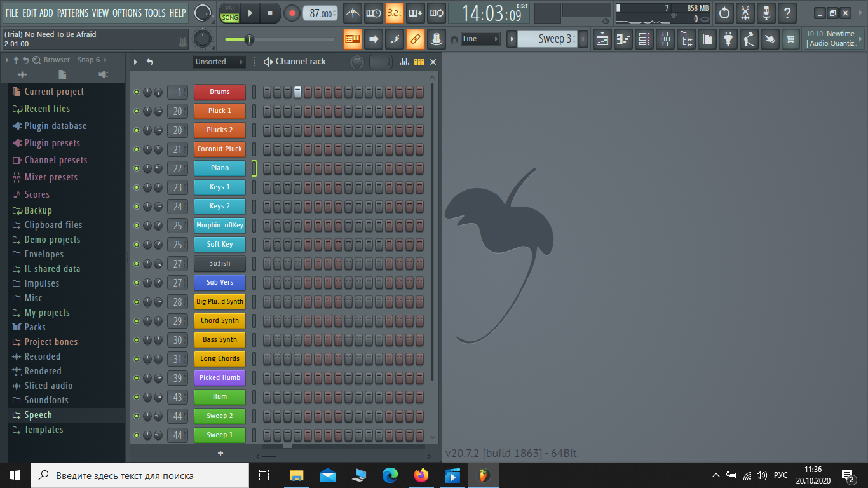
Task: Toggle the Pat/Song mode switch
Action: (x=229, y=13)
